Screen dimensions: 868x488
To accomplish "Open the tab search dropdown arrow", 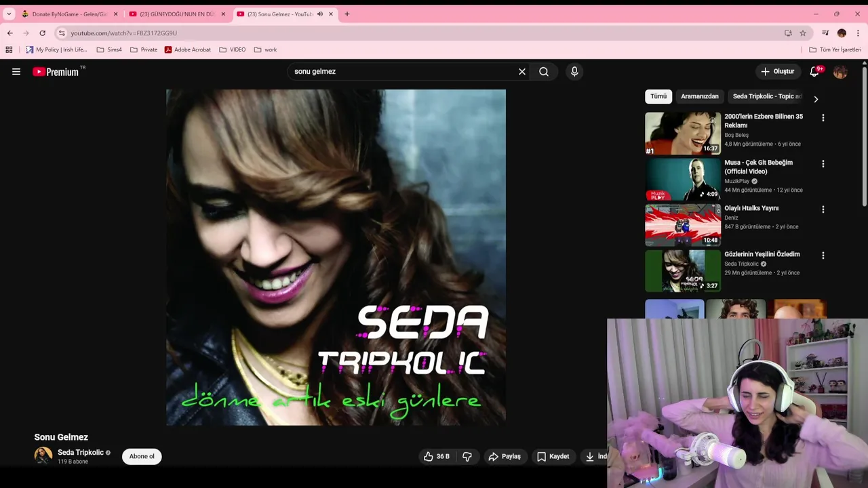I will tap(9, 14).
